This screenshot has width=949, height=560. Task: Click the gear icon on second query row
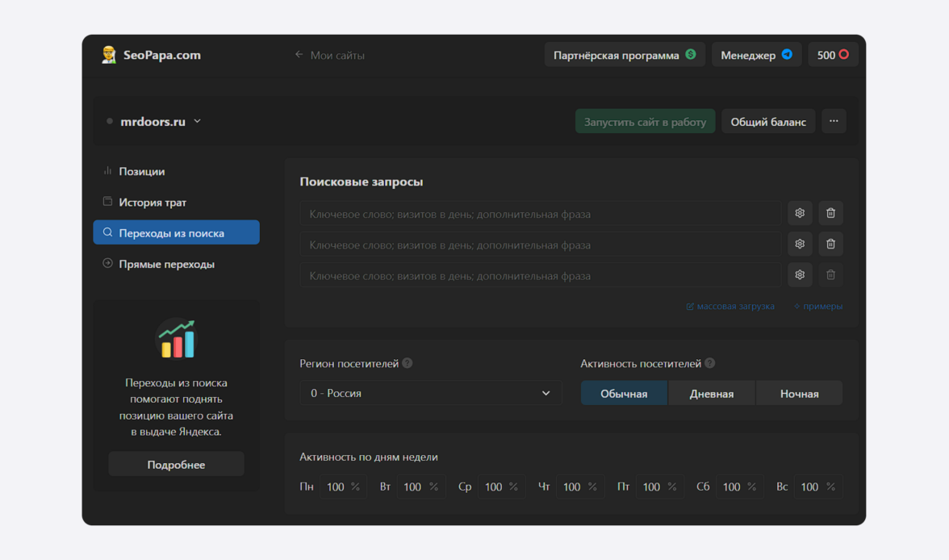tap(799, 244)
